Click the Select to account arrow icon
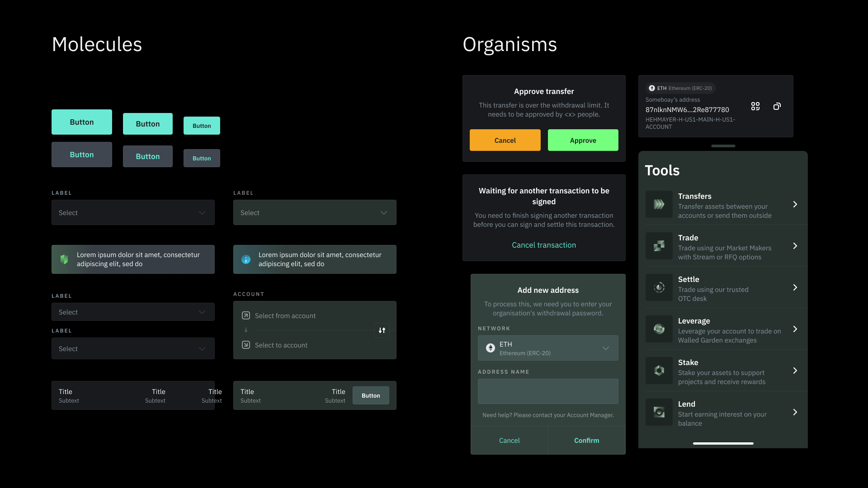The width and height of the screenshot is (868, 488). click(246, 345)
